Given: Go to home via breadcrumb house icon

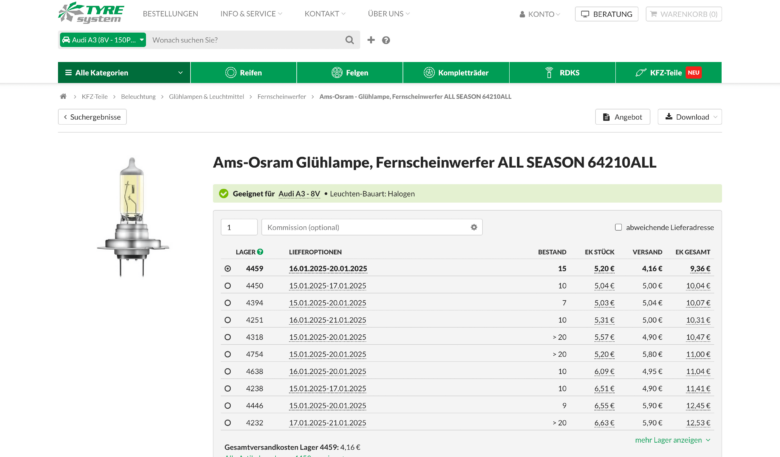Looking at the screenshot, I should pos(63,96).
